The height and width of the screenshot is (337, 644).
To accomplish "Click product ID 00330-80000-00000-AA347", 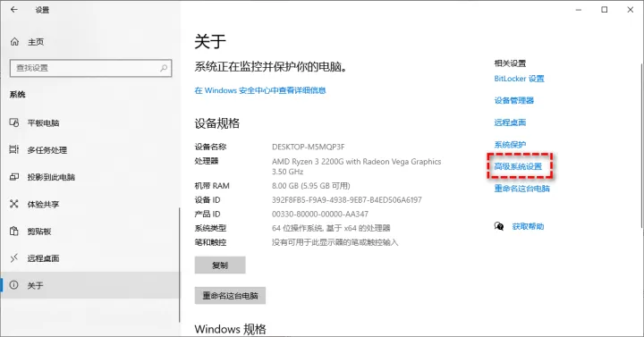I will point(320,214).
